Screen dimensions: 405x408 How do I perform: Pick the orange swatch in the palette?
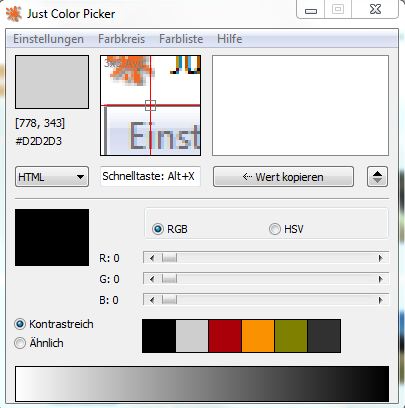(x=258, y=336)
